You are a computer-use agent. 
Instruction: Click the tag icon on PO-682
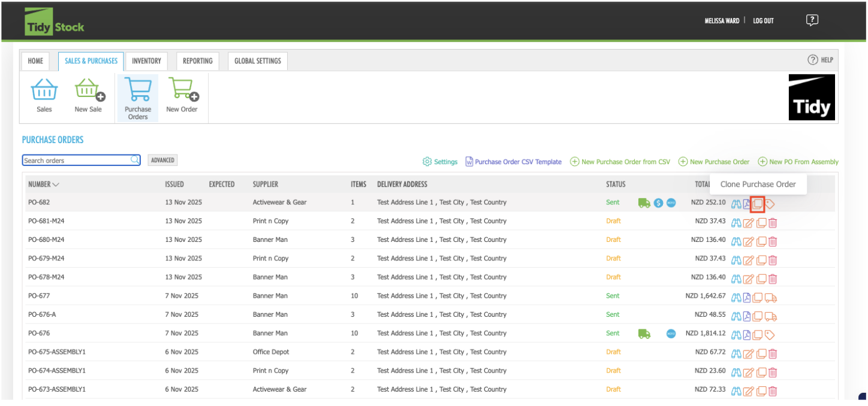coord(770,204)
